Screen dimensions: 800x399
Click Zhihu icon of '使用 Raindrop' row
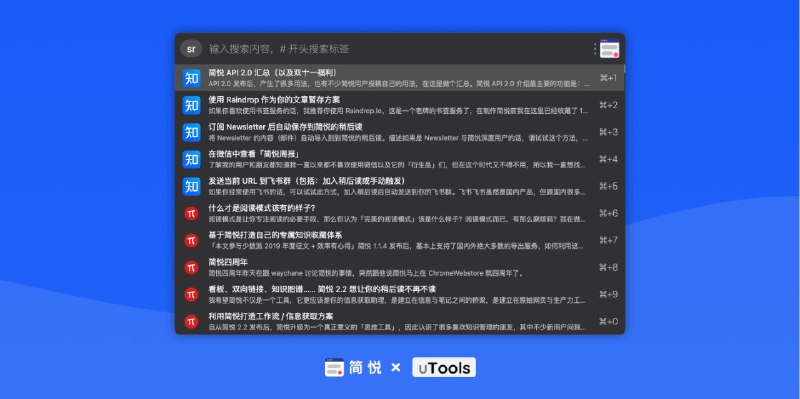(x=191, y=105)
